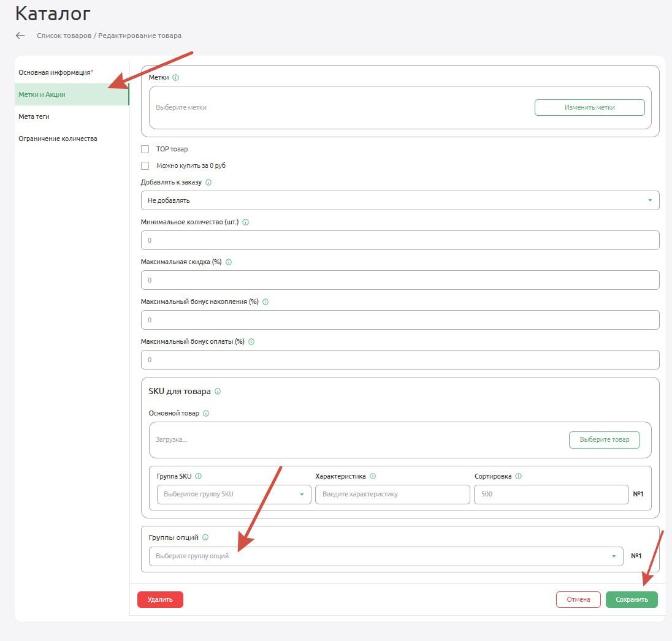Screen dimensions: 672x641
Task: Click info icon beside Максимальный бонус накопления
Action: [x=265, y=302]
